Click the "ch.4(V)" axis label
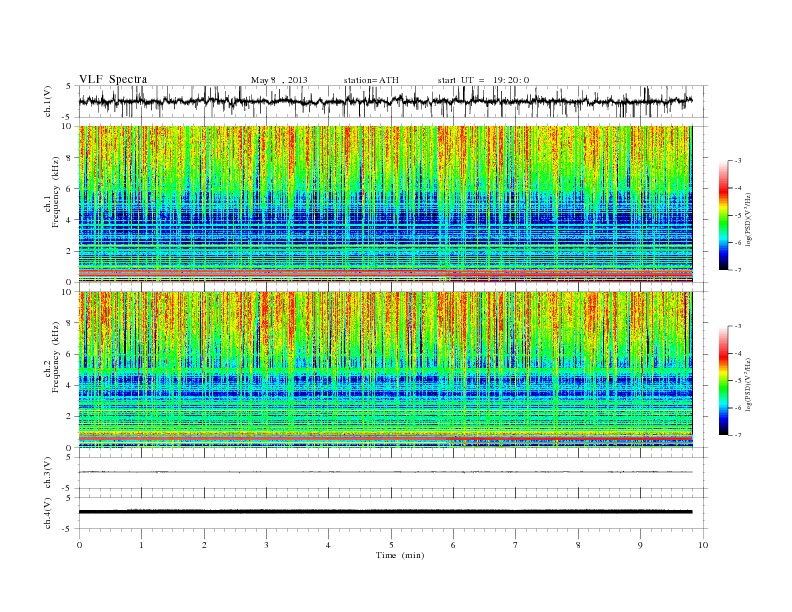Viewport: 792px width, 612px height. (x=48, y=514)
